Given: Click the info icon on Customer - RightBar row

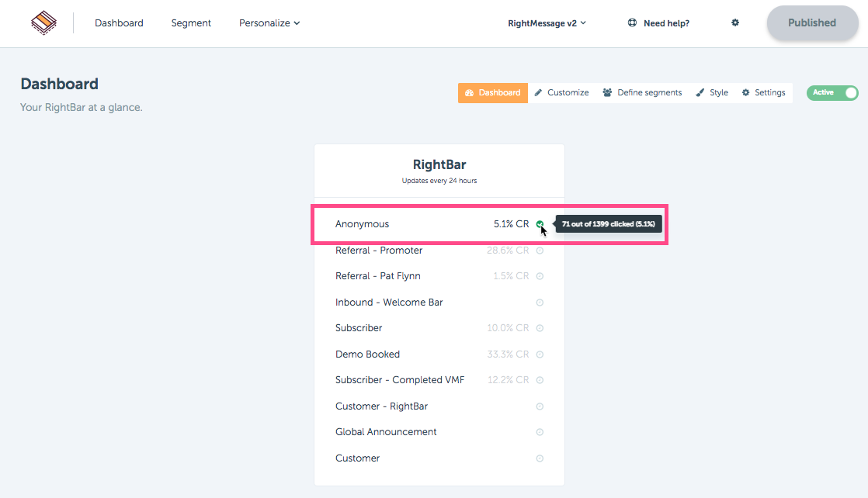Looking at the screenshot, I should click(x=540, y=406).
